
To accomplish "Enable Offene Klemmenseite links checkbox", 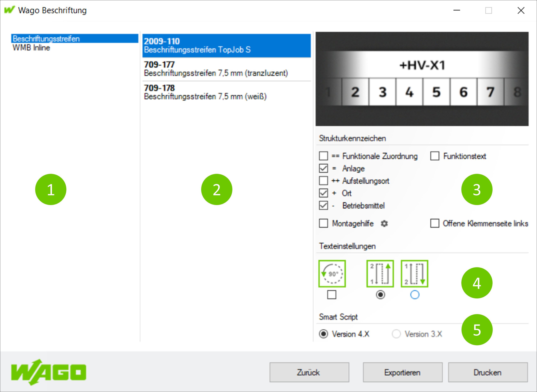I will tap(435, 223).
